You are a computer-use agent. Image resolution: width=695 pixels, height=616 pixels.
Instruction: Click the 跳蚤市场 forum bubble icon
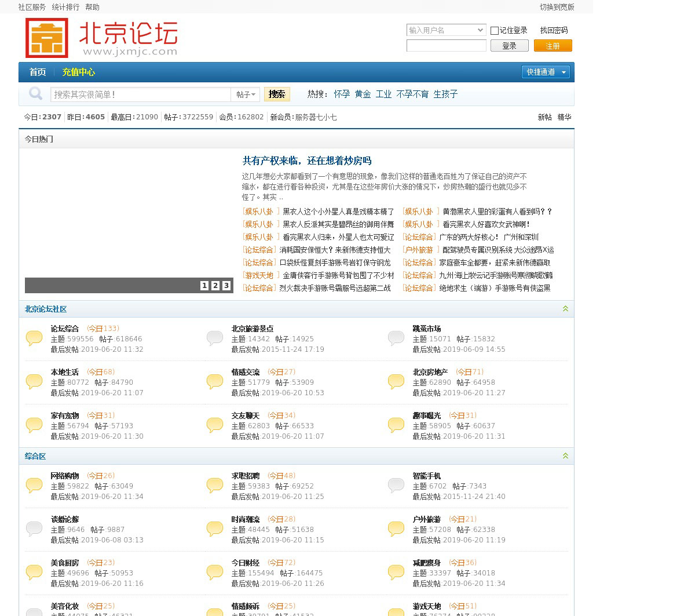pos(396,338)
